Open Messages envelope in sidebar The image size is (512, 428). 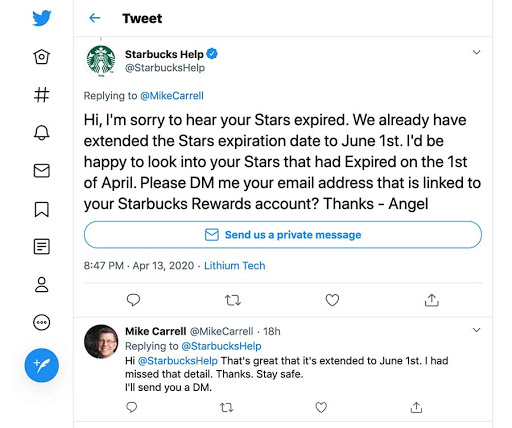click(42, 171)
